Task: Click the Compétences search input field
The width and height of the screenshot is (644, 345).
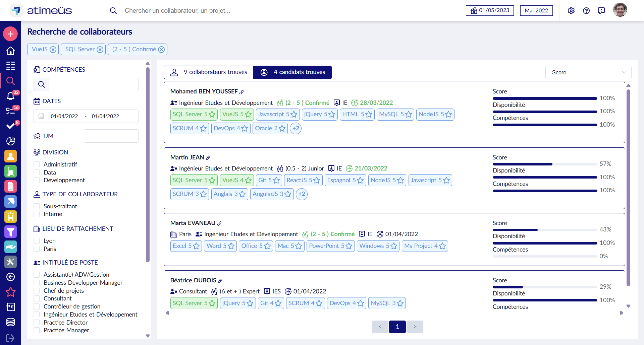Action: (x=93, y=84)
